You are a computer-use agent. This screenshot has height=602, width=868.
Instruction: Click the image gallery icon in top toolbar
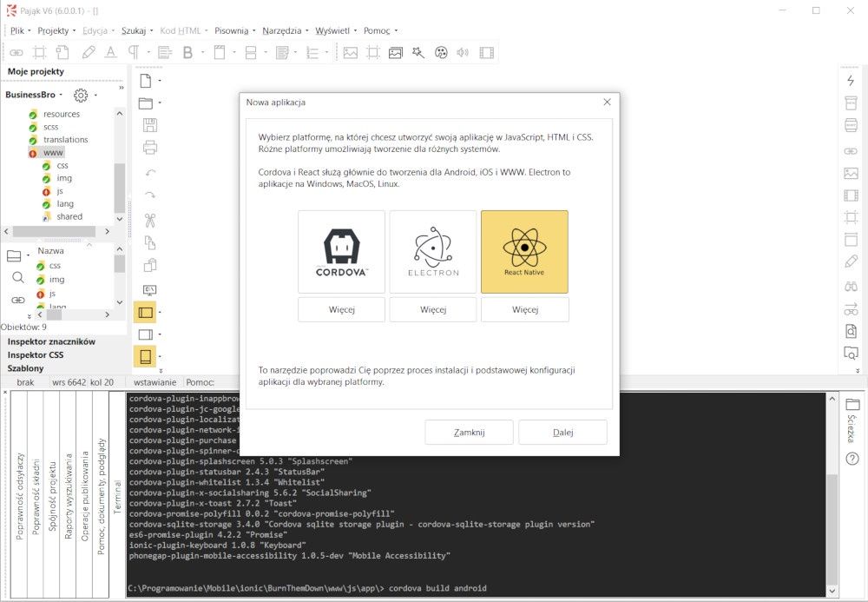395,53
